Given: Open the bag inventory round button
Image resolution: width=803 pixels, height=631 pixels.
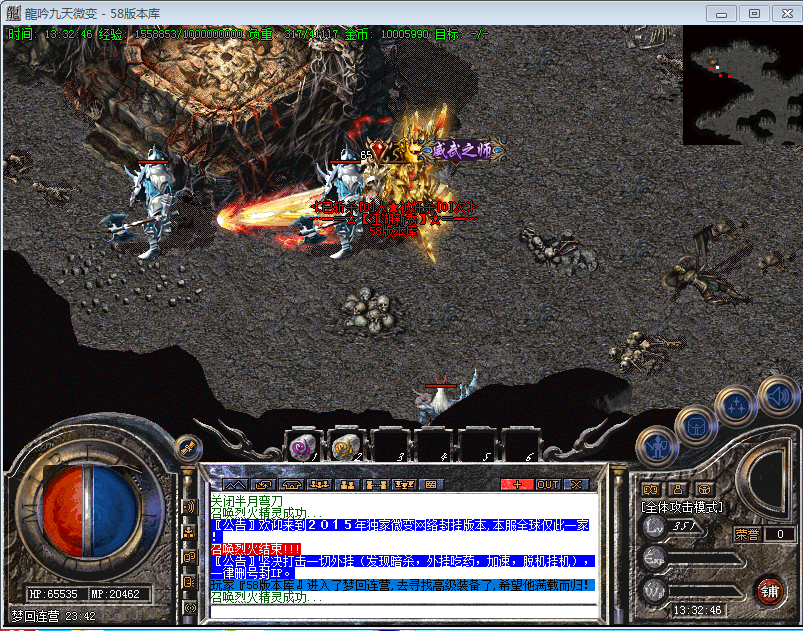Looking at the screenshot, I should point(695,425).
